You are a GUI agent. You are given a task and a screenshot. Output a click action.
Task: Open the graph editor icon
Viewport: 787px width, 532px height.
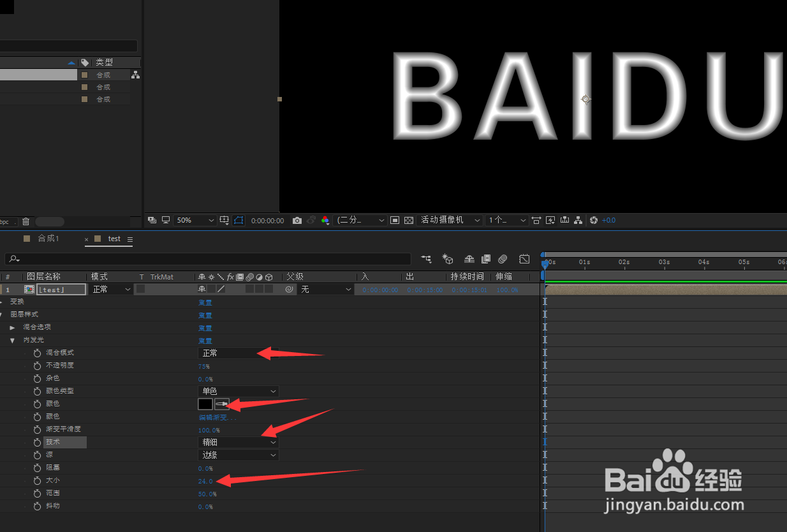click(x=524, y=259)
